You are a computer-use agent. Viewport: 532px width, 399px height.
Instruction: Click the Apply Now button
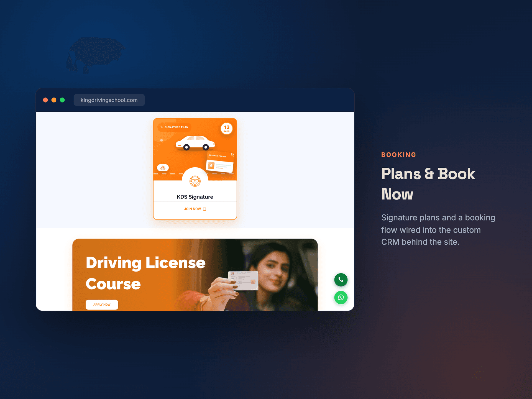pos(102,305)
